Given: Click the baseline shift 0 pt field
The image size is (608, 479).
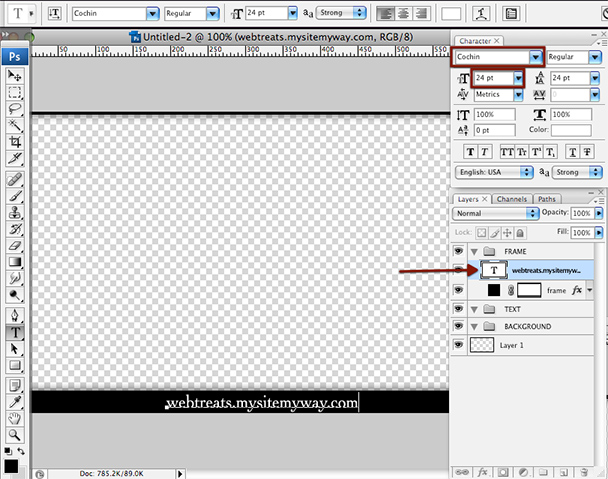Looking at the screenshot, I should coord(495,130).
